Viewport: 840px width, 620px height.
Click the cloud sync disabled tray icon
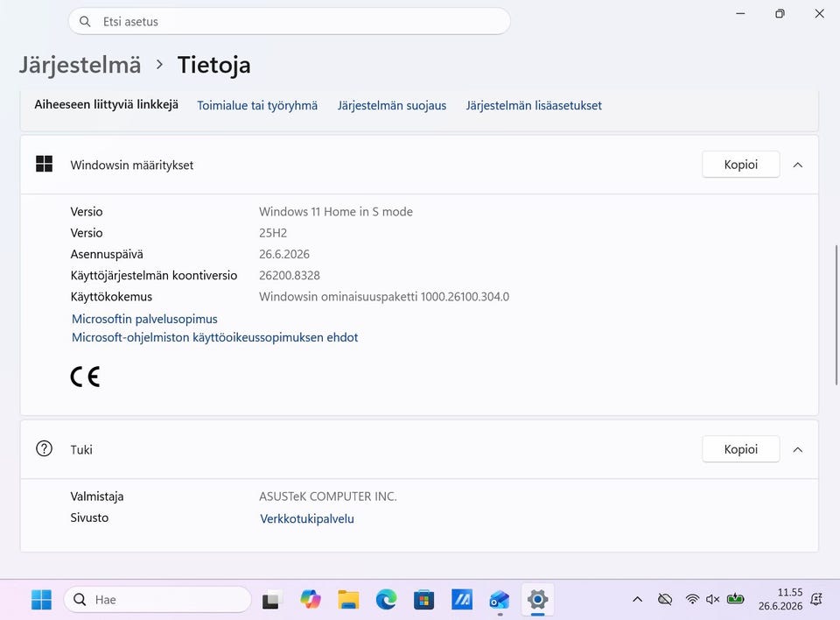click(665, 599)
